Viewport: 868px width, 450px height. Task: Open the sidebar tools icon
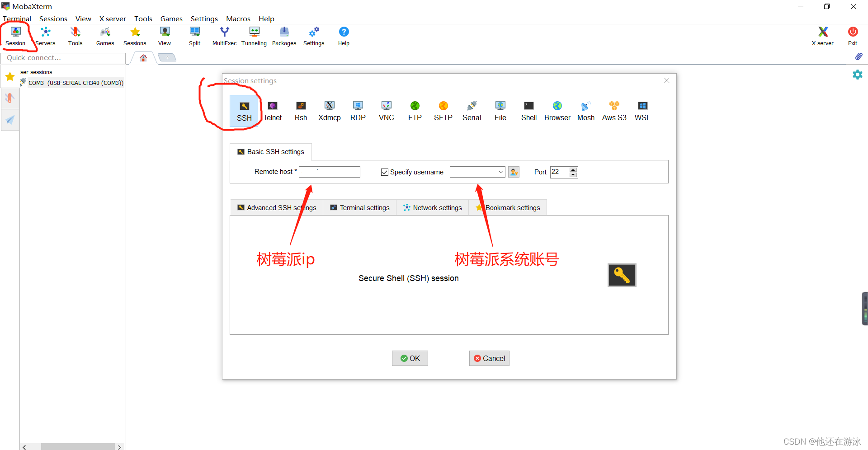[10, 98]
